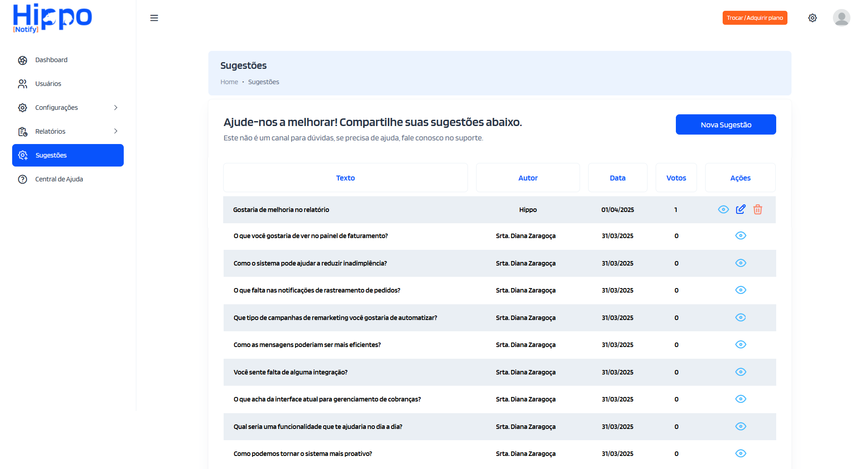View suggestion about reduzir inadimplência
Screen dimensions: 868x469
pyautogui.click(x=740, y=263)
